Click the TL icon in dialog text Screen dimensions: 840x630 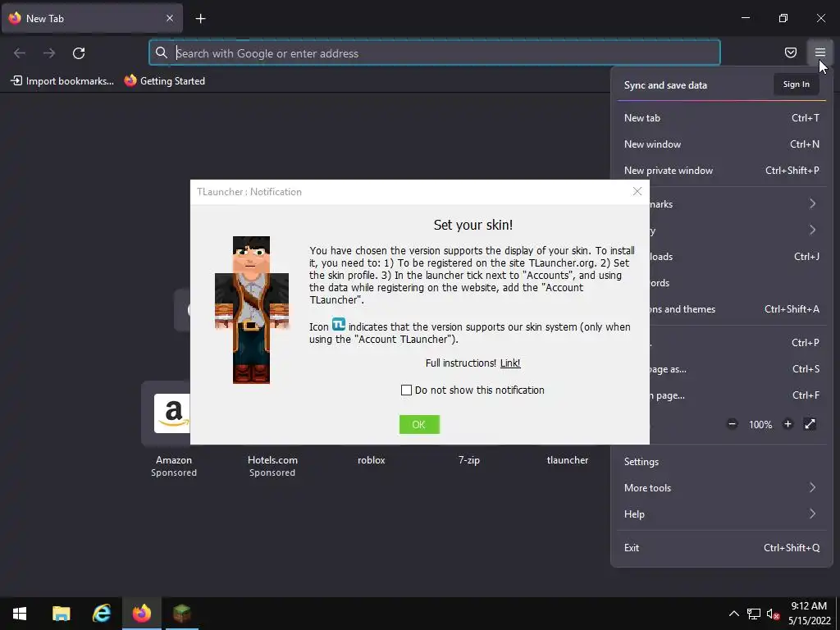point(339,324)
